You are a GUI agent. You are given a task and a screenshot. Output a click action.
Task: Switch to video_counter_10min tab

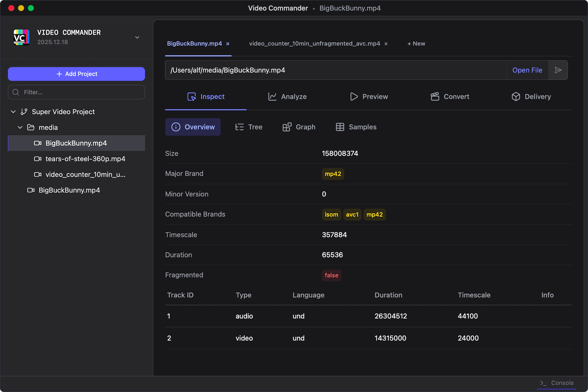pos(315,43)
